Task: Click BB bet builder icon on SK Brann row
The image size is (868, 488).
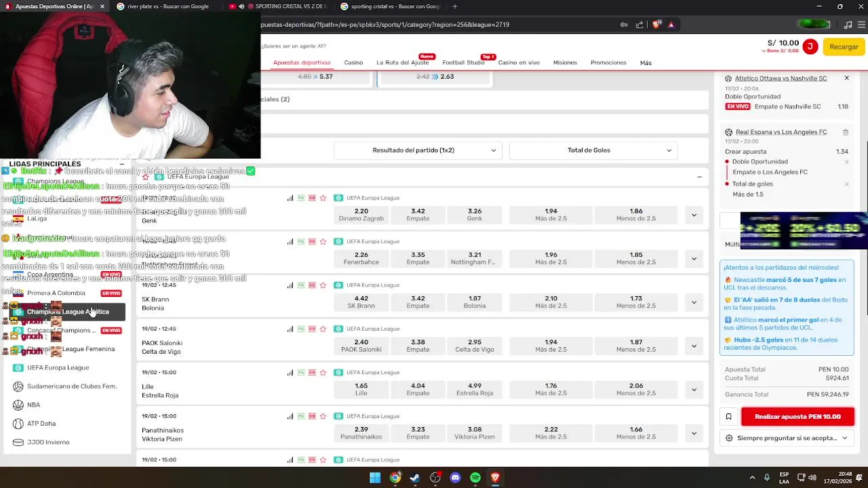Action: pyautogui.click(x=312, y=285)
